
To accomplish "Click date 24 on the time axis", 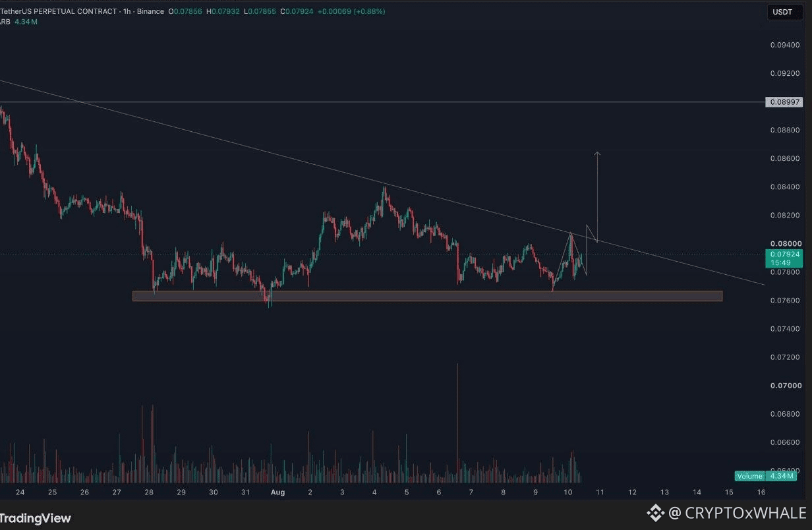I will 20,492.
